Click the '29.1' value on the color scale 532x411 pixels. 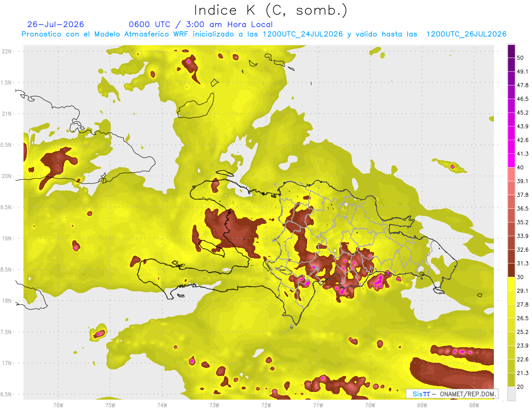tap(522, 291)
